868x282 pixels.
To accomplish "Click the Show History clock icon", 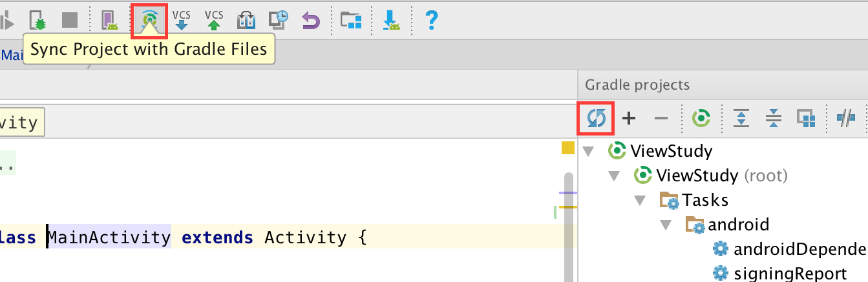I will [x=279, y=20].
